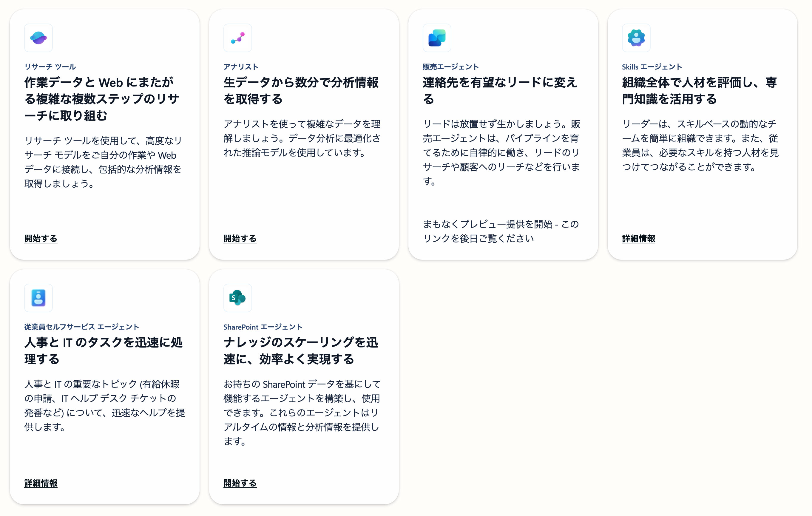Open 詳細情報 link in Skills エージェント card
Viewport: 812px width, 516px height.
[x=638, y=238]
